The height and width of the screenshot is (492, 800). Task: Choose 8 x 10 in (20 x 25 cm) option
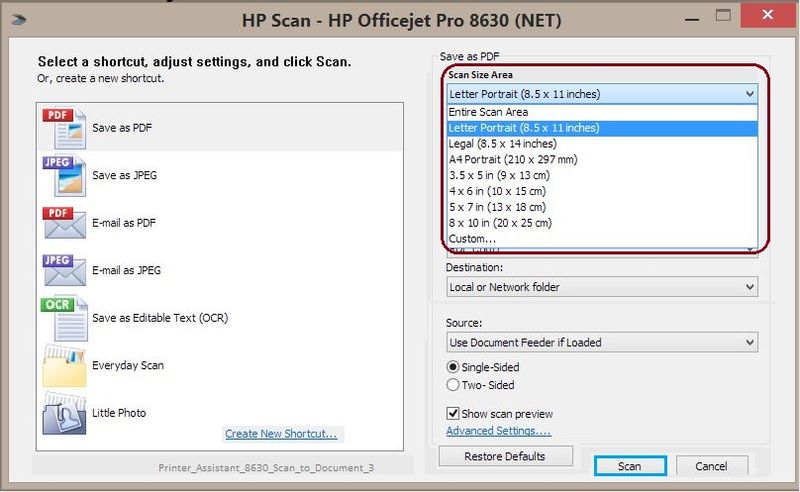(x=602, y=223)
